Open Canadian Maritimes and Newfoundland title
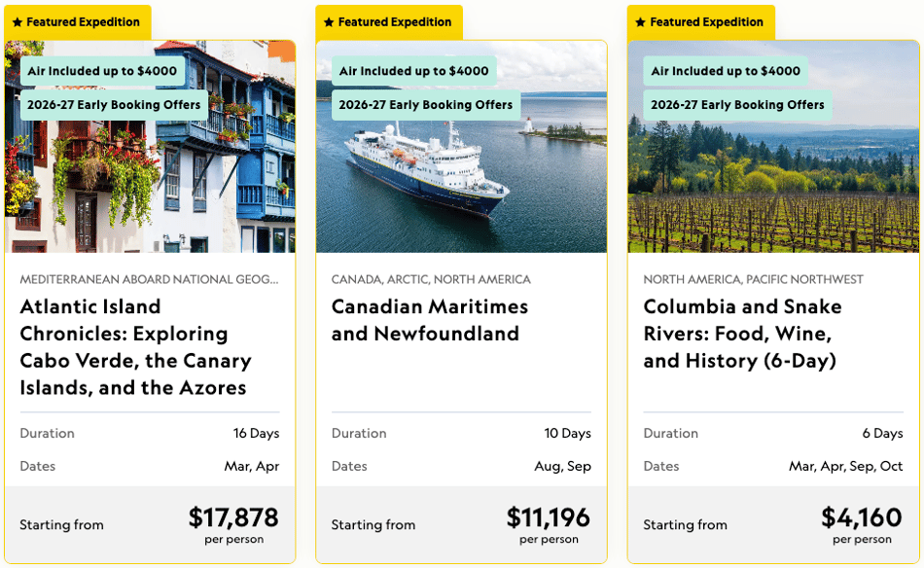The width and height of the screenshot is (924, 568). tap(430, 320)
